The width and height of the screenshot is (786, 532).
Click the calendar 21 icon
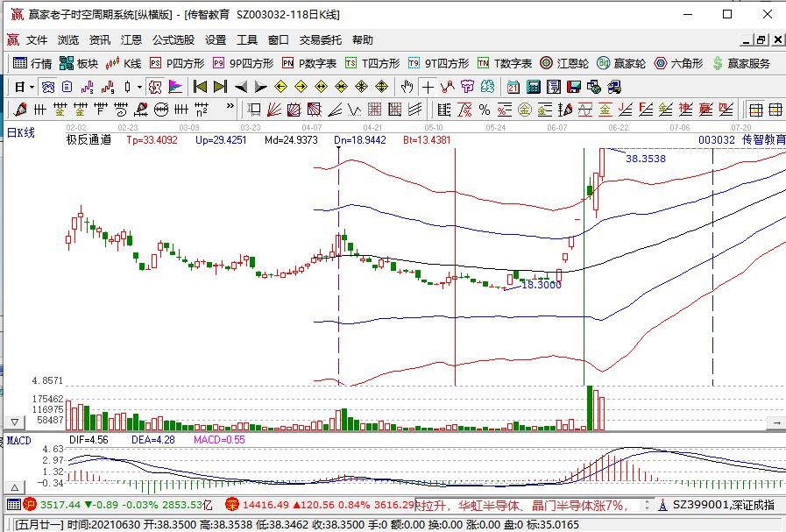[513, 88]
